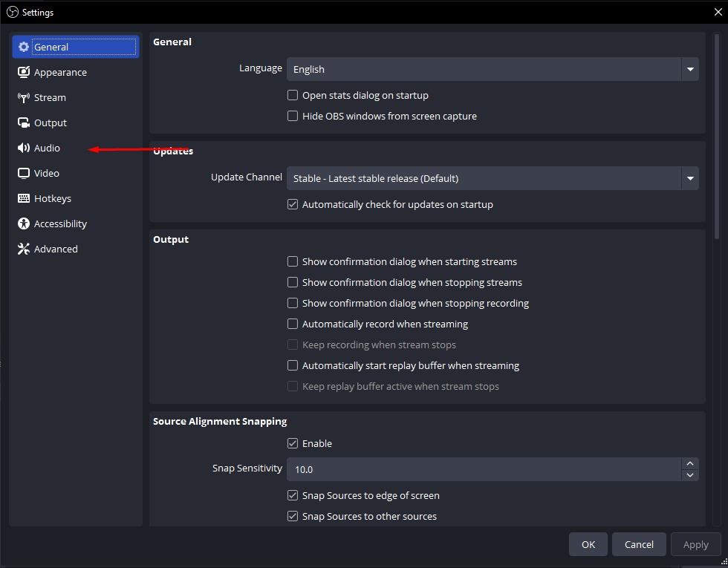Click the Output settings icon

tap(24, 123)
